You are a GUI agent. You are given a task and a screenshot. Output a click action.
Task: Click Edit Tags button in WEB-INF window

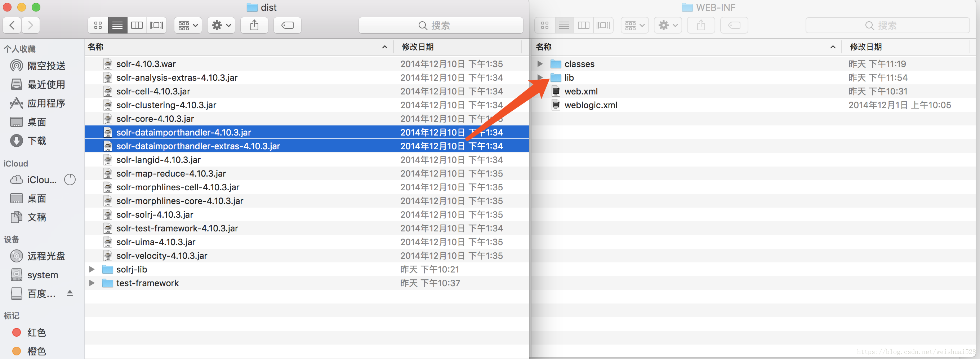[x=734, y=26]
